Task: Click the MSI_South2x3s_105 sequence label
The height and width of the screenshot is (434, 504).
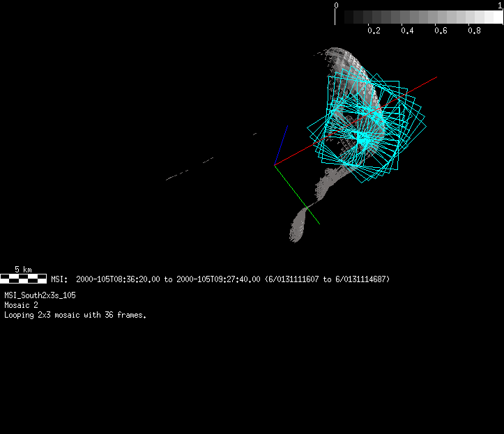Action: coord(40,295)
